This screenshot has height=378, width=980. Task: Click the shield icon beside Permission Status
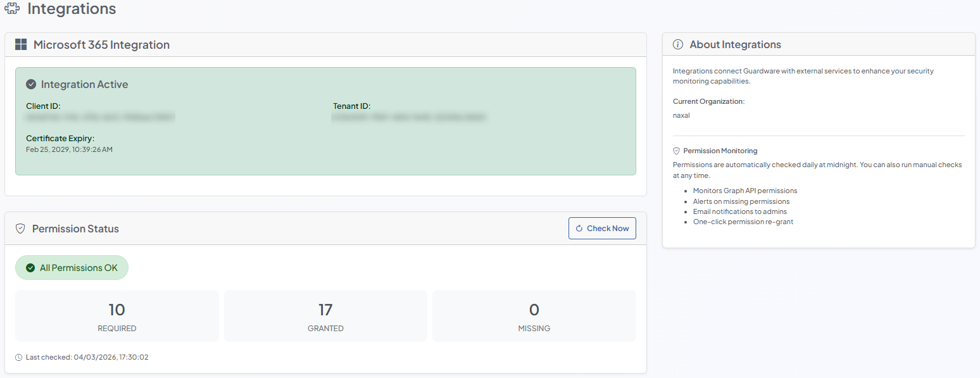pos(20,229)
